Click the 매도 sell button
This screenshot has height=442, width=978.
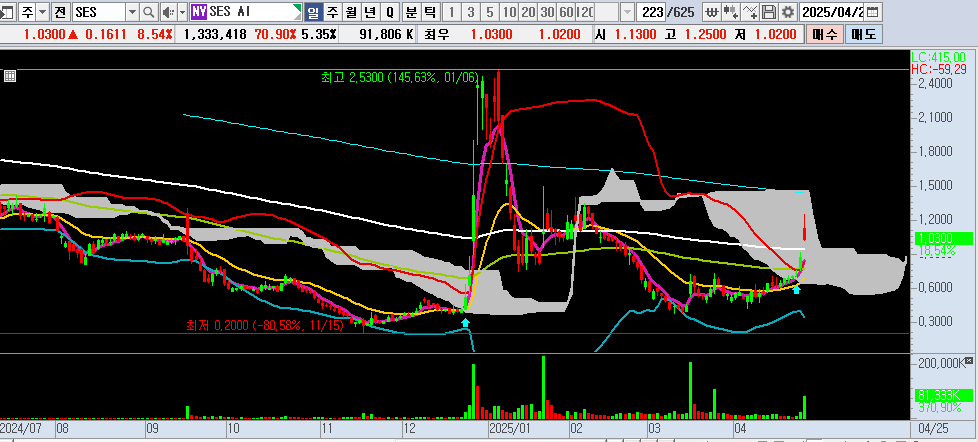(x=863, y=35)
